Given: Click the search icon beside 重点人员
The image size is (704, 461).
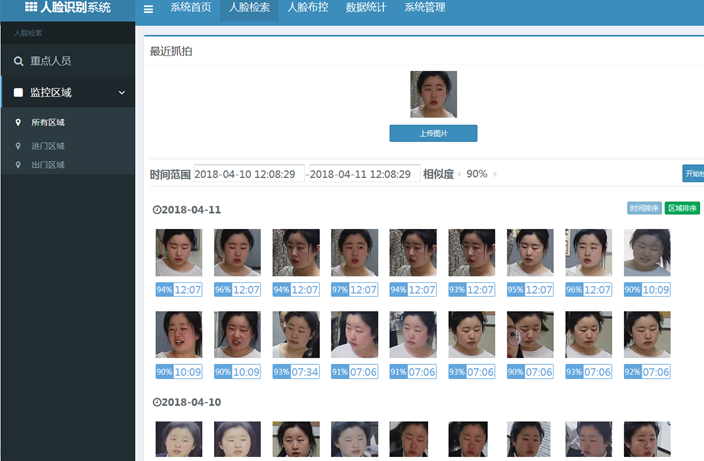Looking at the screenshot, I should pyautogui.click(x=18, y=61).
